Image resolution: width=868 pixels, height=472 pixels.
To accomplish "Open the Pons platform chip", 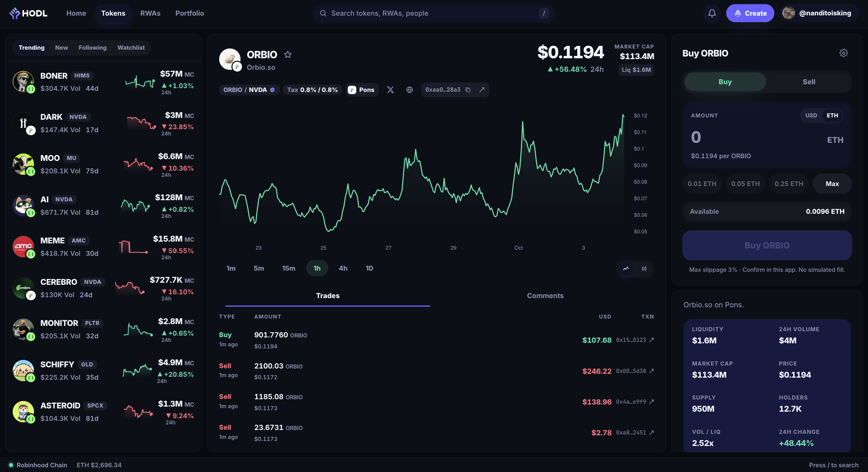I will click(362, 90).
